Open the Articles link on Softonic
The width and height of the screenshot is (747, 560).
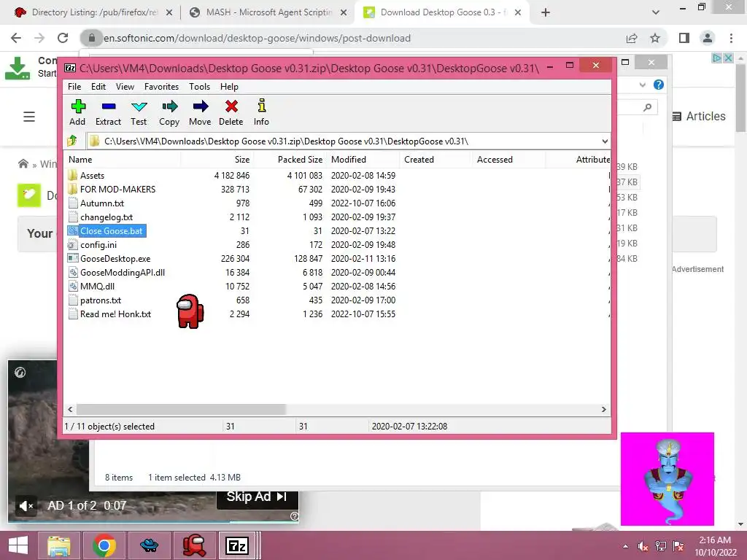(x=699, y=116)
